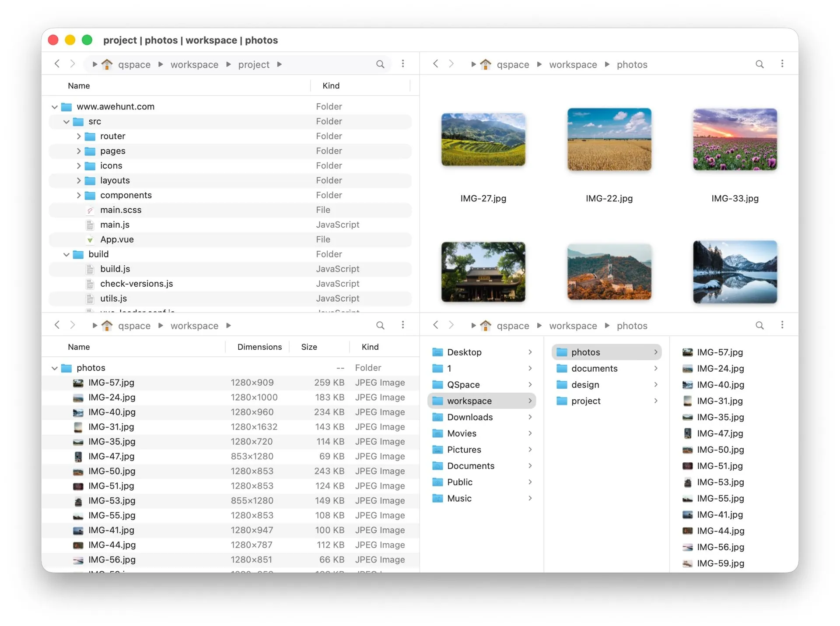
Task: Click the Vue icon next to App.vue
Action: click(90, 239)
